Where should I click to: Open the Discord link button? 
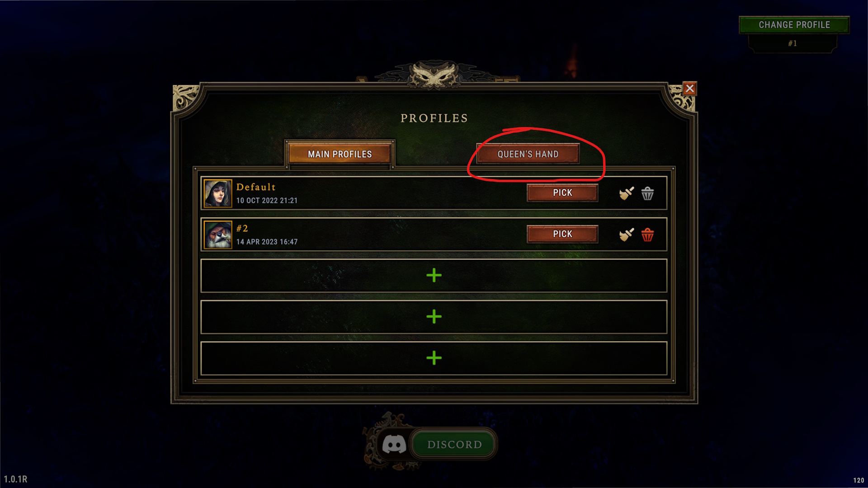pyautogui.click(x=454, y=444)
